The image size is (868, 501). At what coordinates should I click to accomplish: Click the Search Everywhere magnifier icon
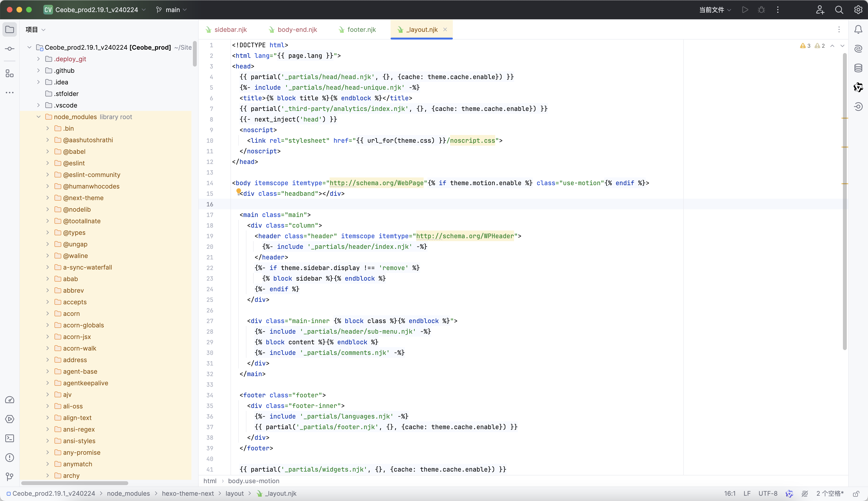pyautogui.click(x=839, y=10)
